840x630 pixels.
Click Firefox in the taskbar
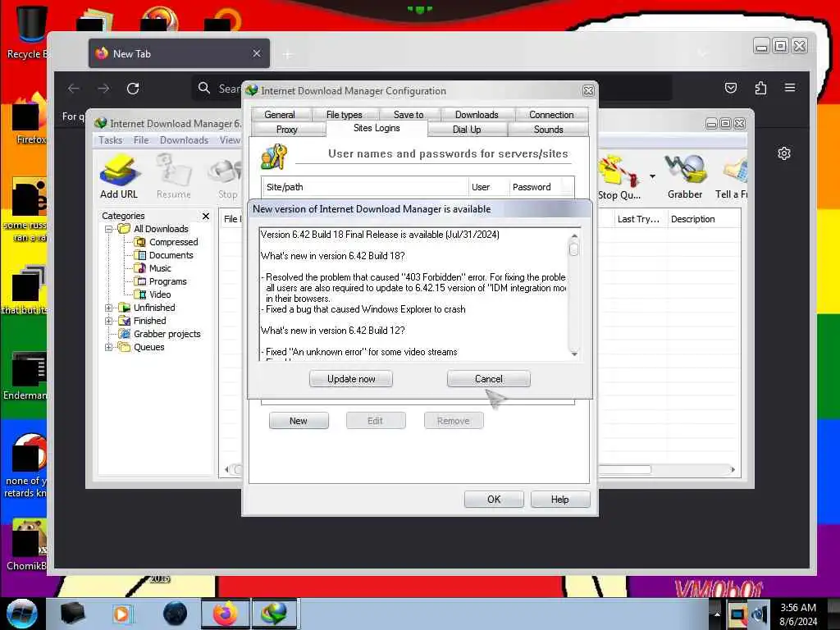coord(226,614)
